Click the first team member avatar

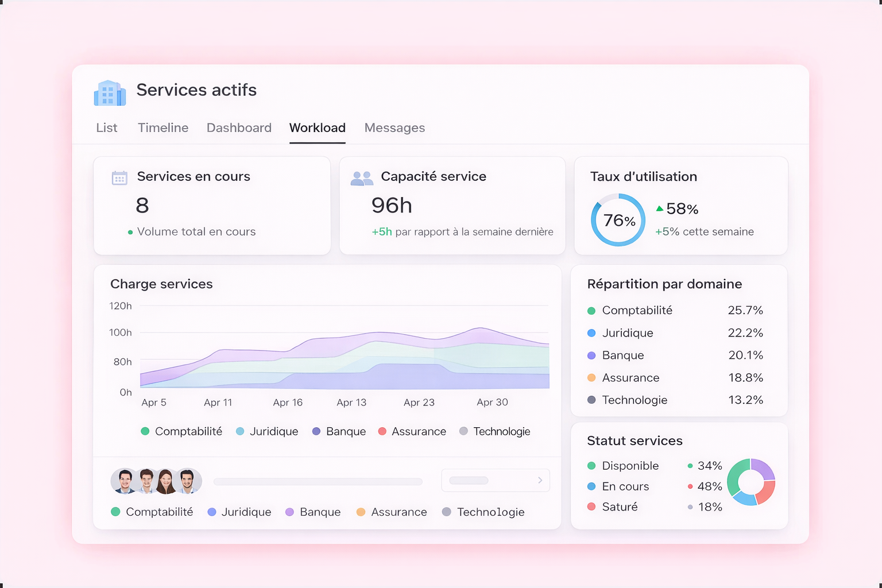tap(123, 481)
